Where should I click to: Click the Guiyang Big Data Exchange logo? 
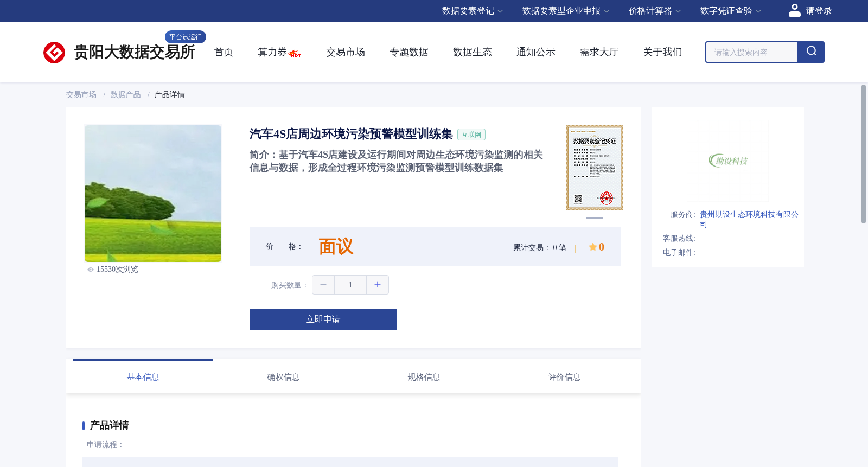119,52
